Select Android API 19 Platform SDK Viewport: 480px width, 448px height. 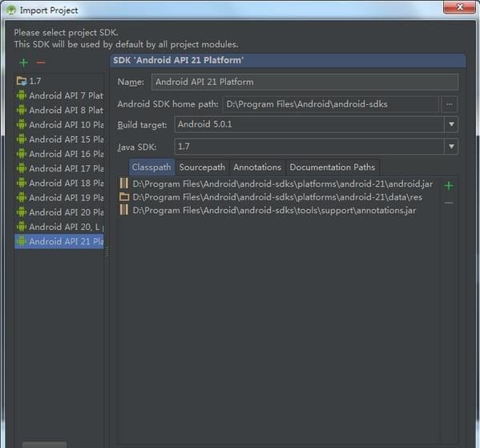click(x=59, y=197)
